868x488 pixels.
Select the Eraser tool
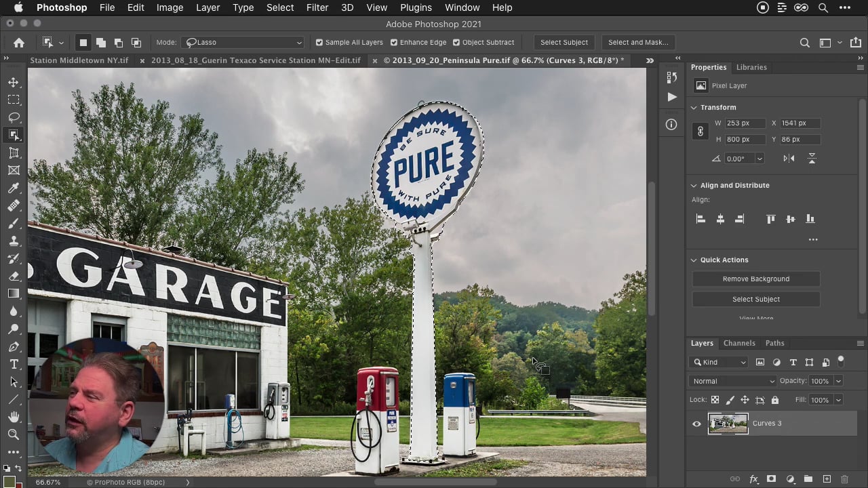(x=14, y=277)
